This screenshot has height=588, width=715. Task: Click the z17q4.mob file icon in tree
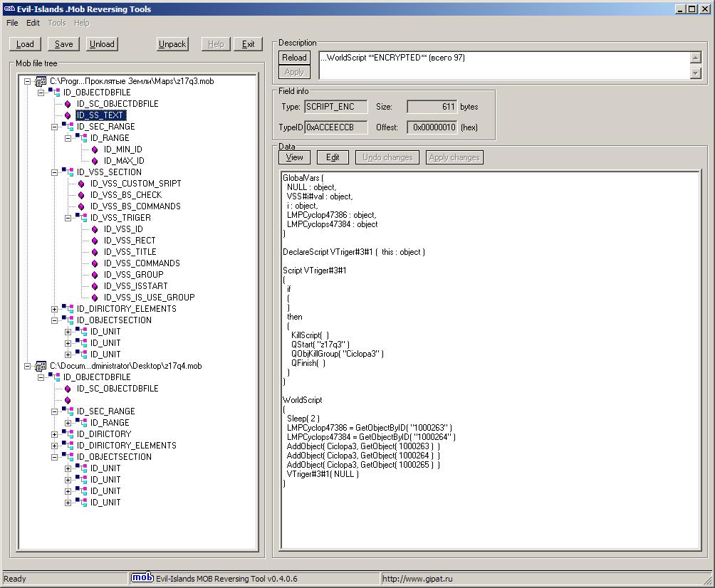[41, 366]
